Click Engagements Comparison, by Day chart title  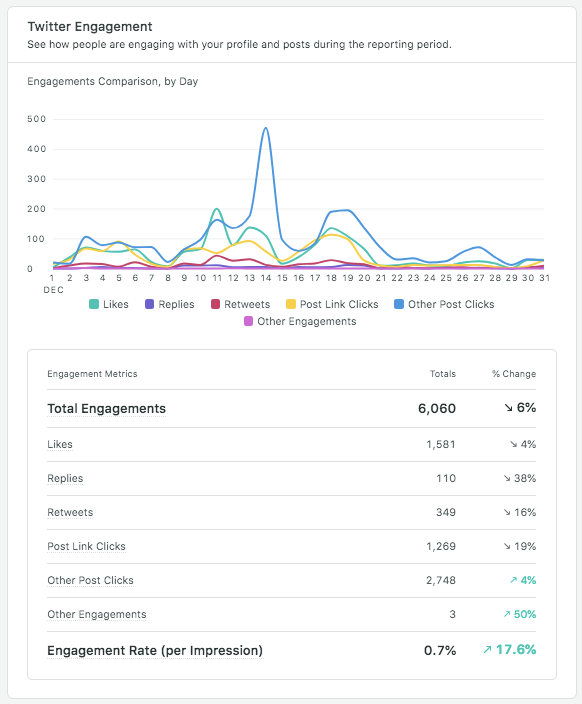[112, 81]
